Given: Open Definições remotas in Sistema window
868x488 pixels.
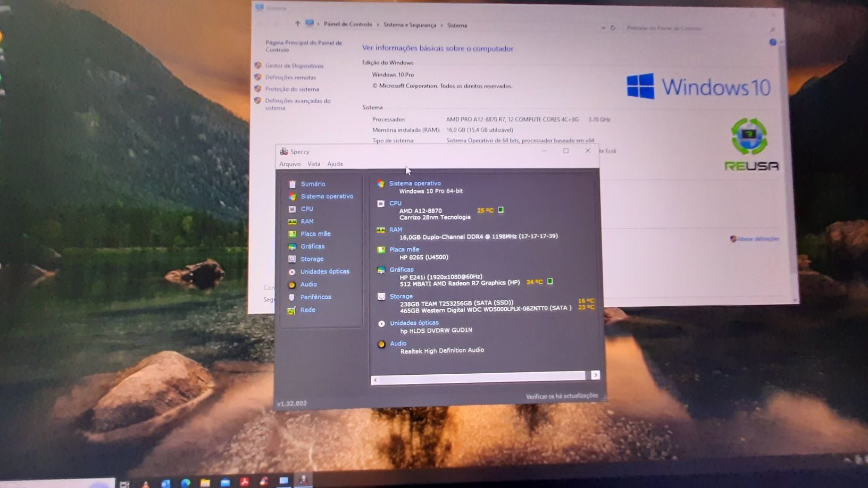Looking at the screenshot, I should point(290,78).
